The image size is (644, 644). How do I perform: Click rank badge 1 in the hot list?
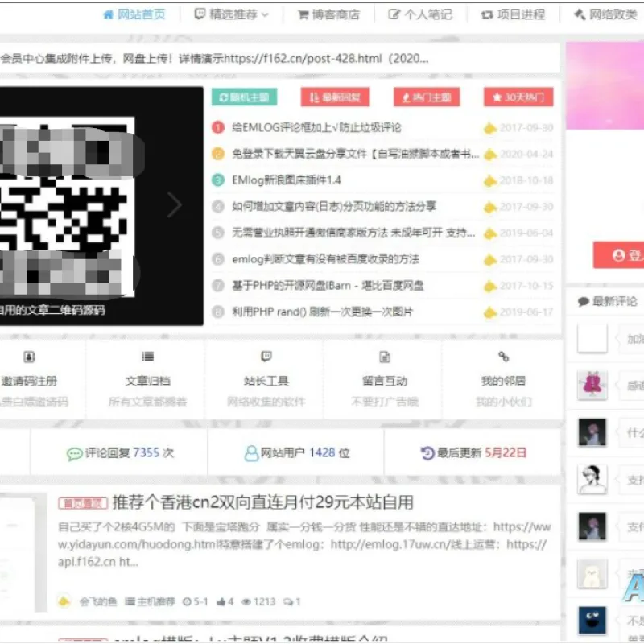point(218,128)
